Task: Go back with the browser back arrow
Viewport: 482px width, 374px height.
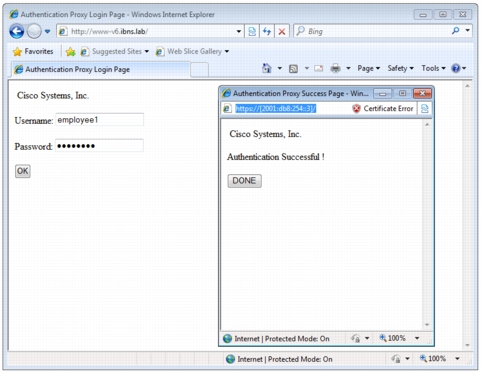Action: point(17,32)
